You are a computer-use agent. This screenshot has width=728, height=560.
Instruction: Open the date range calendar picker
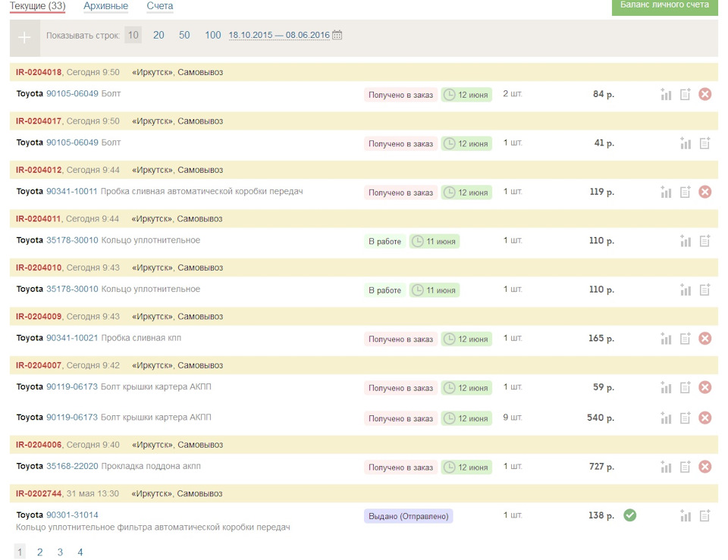click(337, 35)
